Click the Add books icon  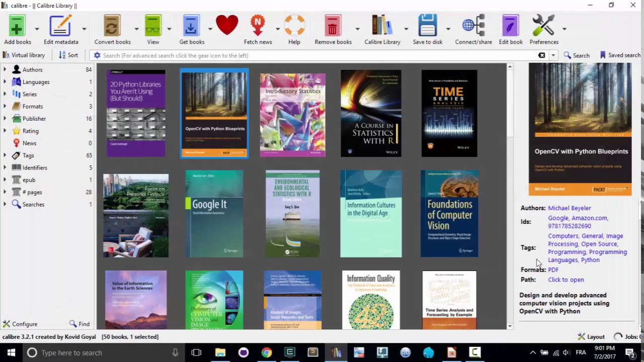pyautogui.click(x=17, y=26)
